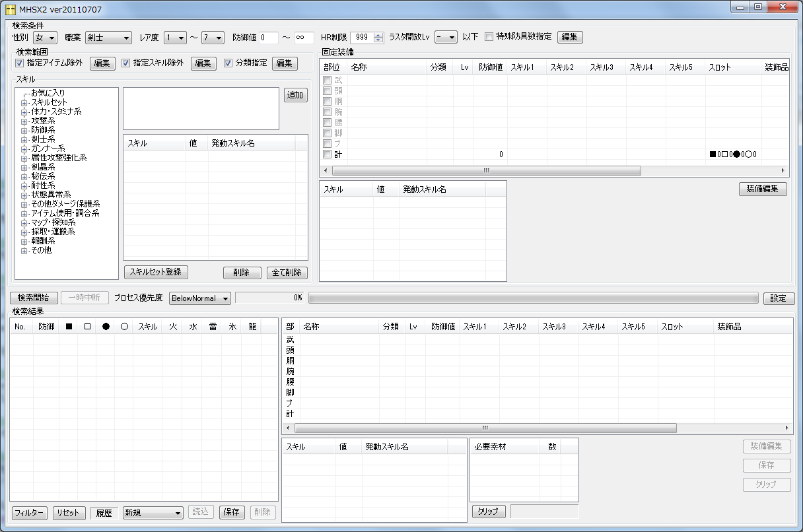803x532 pixels.
Task: Uncheck the 指定スキル除外 checkbox
Action: coord(126,63)
